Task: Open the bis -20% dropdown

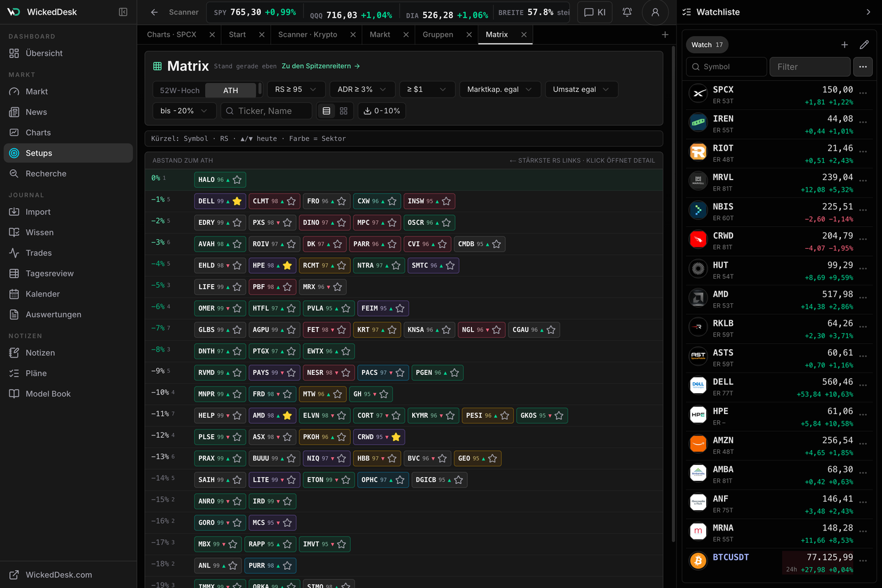Action: coord(184,111)
